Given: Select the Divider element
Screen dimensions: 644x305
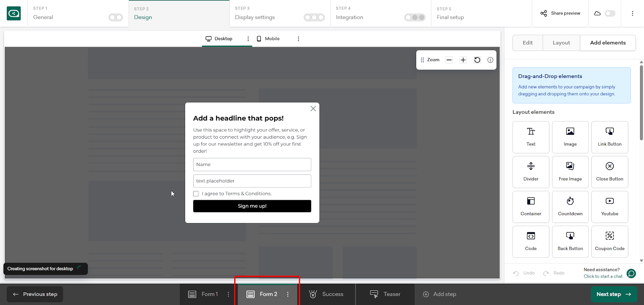Looking at the screenshot, I should point(530,172).
